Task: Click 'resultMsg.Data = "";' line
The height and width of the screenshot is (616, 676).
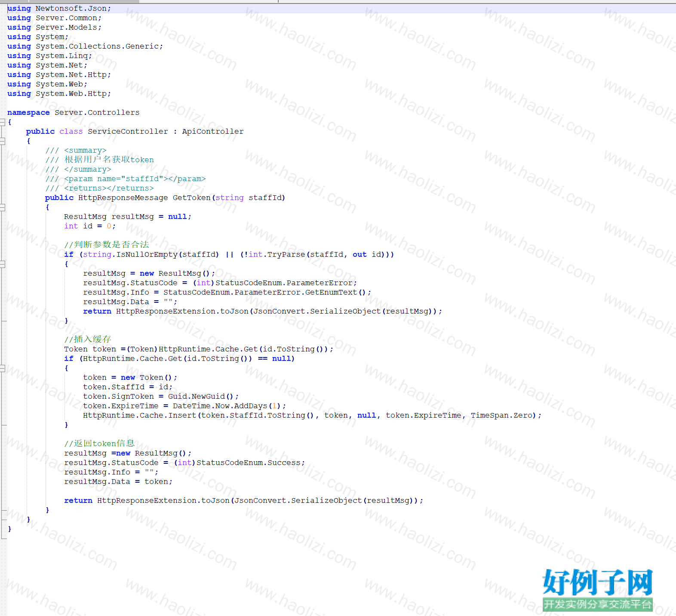Action: 130,302
